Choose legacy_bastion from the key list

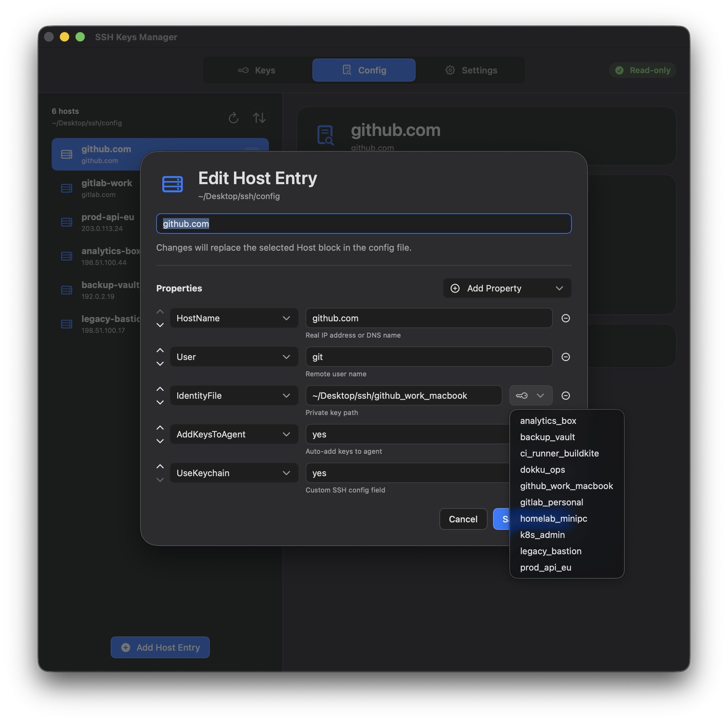pyautogui.click(x=567, y=551)
